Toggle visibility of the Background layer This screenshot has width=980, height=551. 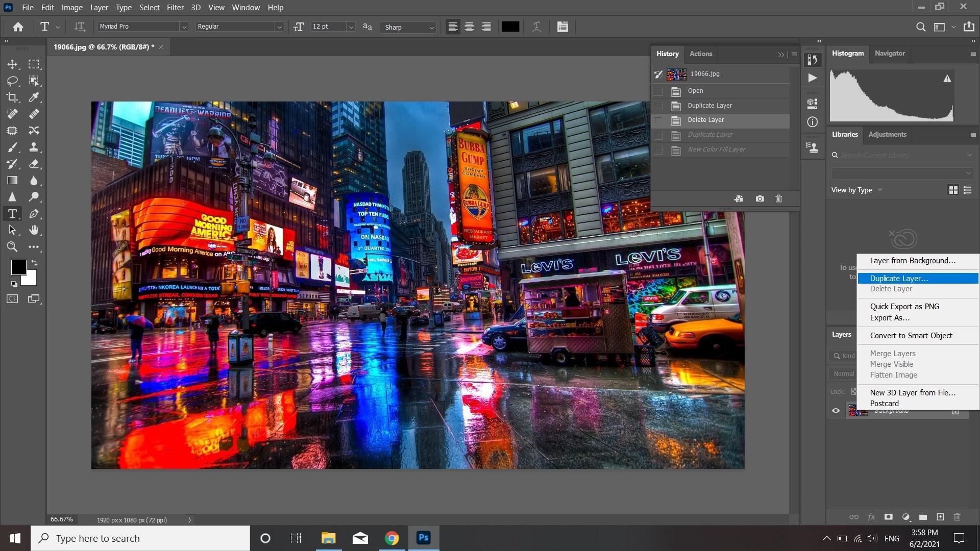836,410
